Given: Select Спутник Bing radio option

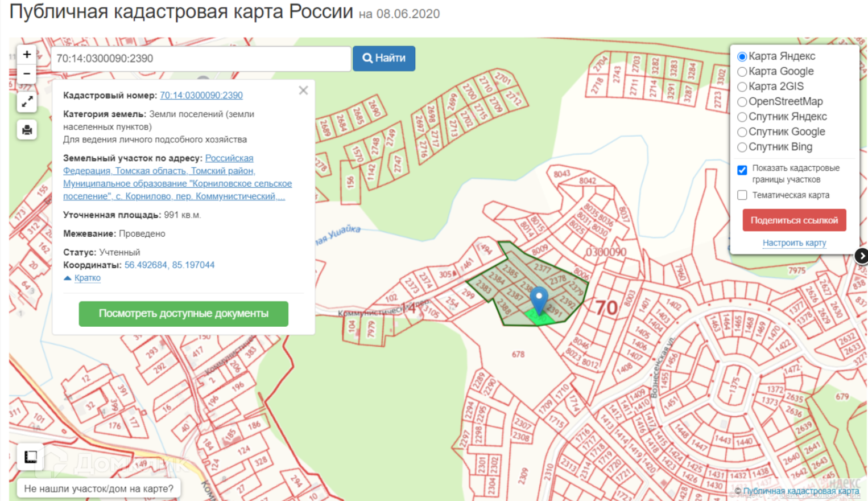Looking at the screenshot, I should [742, 147].
